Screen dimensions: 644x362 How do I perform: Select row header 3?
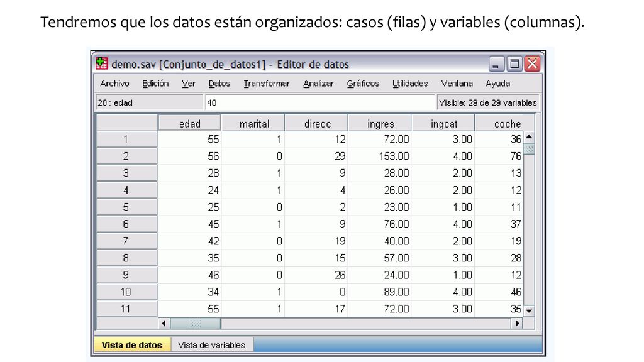126,173
